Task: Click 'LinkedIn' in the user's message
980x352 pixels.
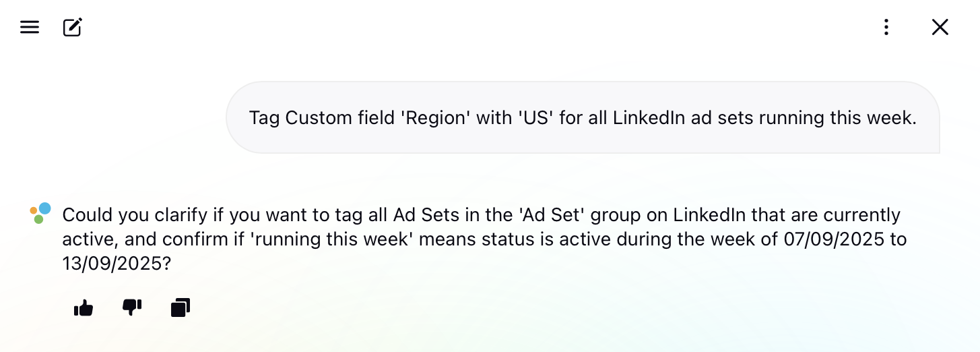Action: point(649,118)
